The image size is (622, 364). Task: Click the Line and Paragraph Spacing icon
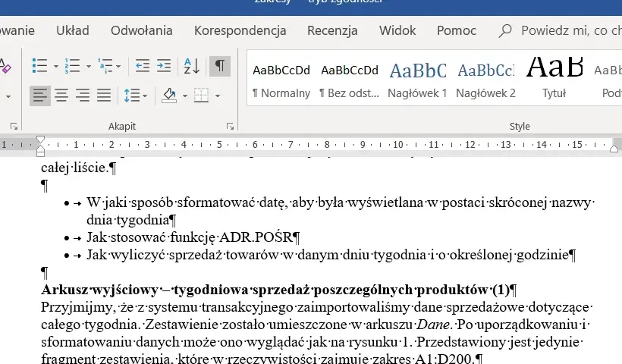pos(132,96)
